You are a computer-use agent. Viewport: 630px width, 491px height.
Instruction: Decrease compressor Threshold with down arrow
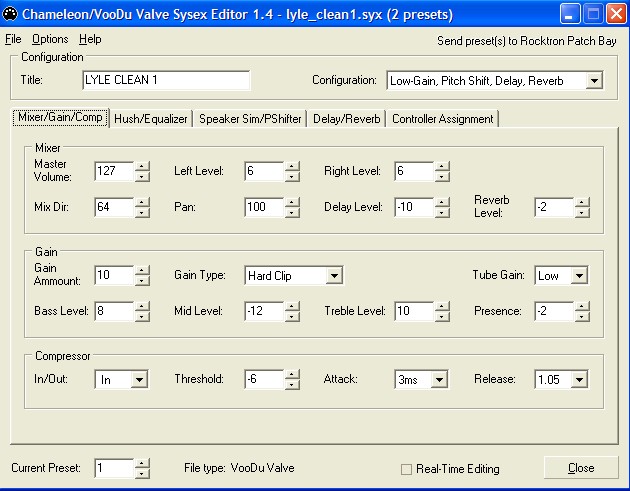click(292, 385)
